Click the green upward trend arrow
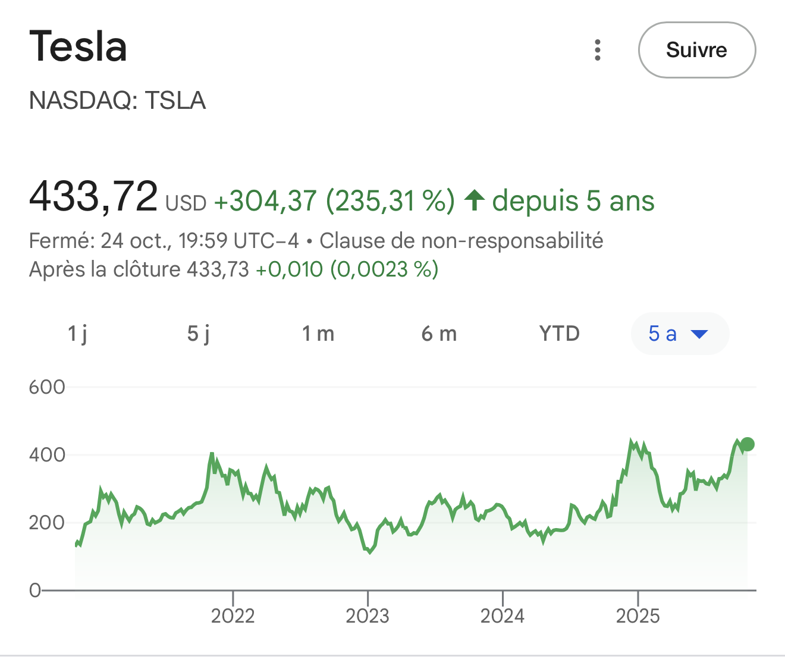This screenshot has height=672, width=785. coord(474,200)
